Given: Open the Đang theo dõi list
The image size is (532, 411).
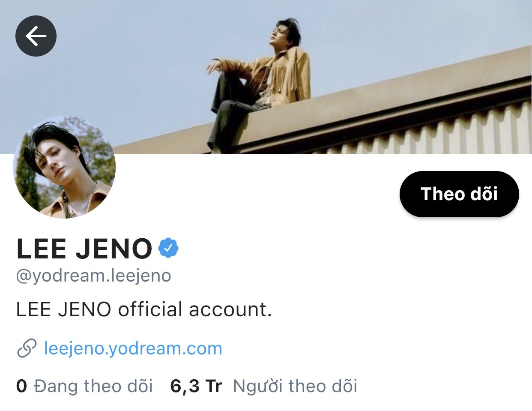Looking at the screenshot, I should pyautogui.click(x=93, y=386).
